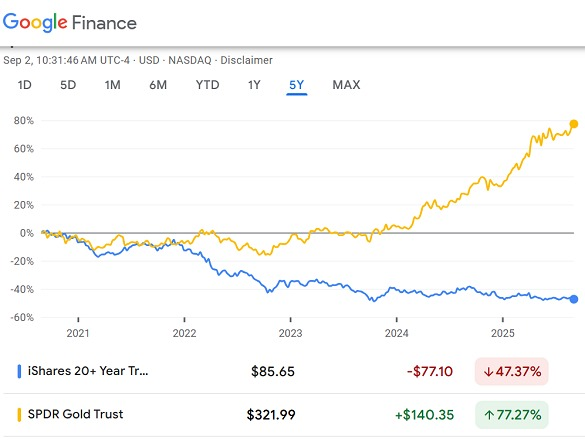585x440 pixels.
Task: Open the Disclaimer link
Action: [x=246, y=60]
